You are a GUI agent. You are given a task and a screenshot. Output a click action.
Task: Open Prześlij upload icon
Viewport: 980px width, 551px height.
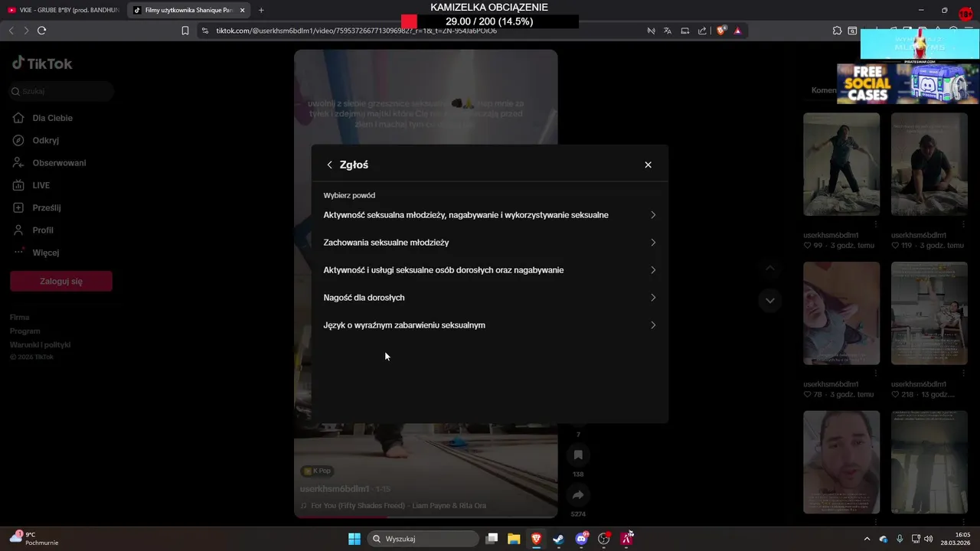[x=19, y=207]
